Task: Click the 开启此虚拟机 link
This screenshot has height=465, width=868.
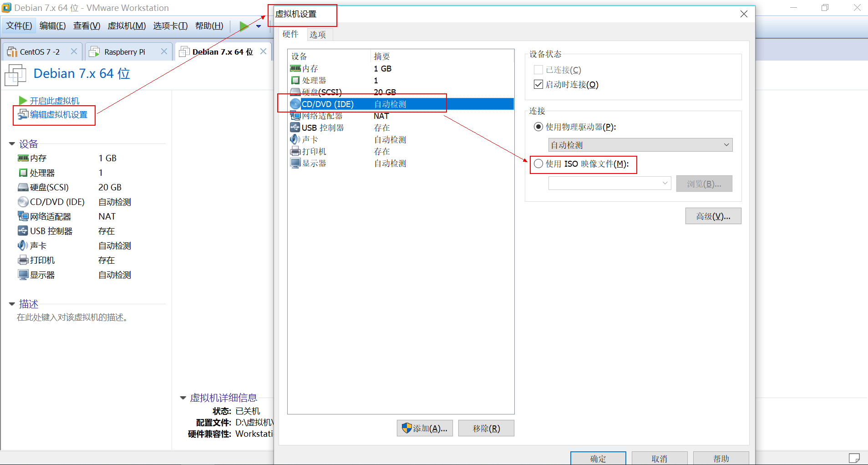Action: [55, 101]
